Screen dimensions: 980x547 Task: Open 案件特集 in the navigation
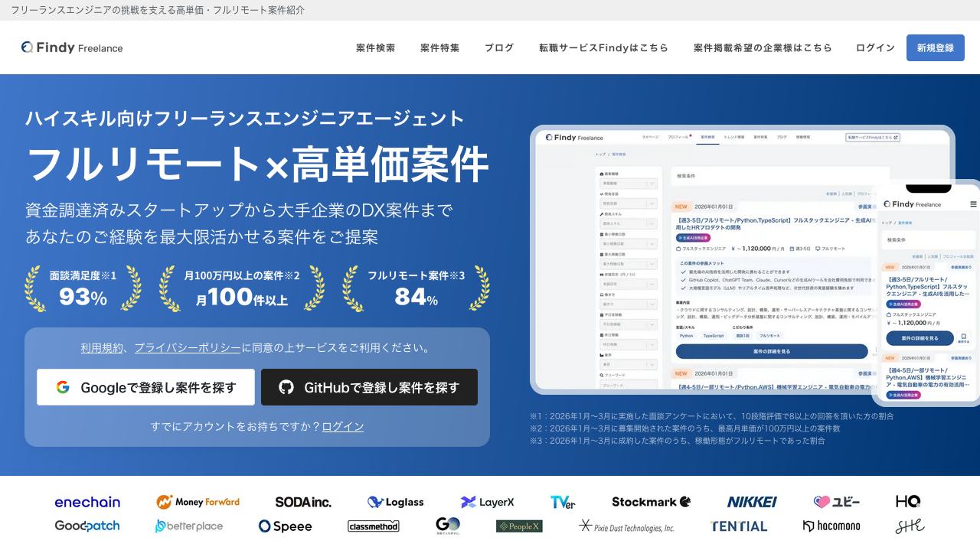tap(440, 47)
